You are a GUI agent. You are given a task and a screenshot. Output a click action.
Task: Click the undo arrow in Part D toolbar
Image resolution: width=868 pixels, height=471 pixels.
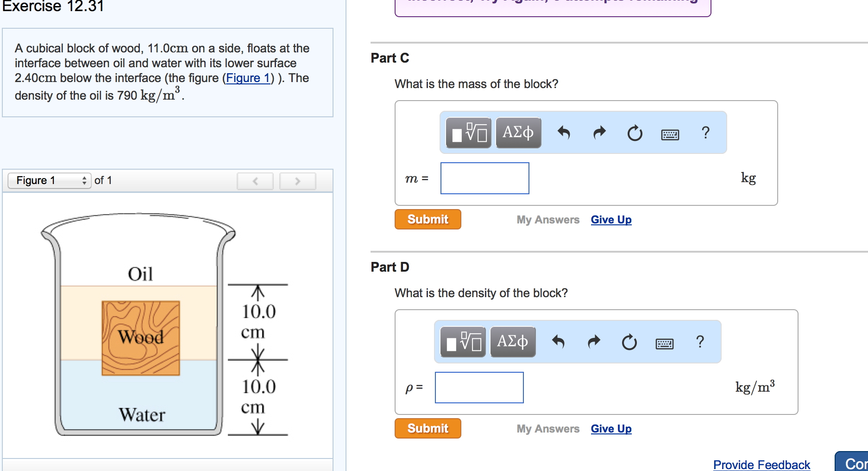point(558,342)
